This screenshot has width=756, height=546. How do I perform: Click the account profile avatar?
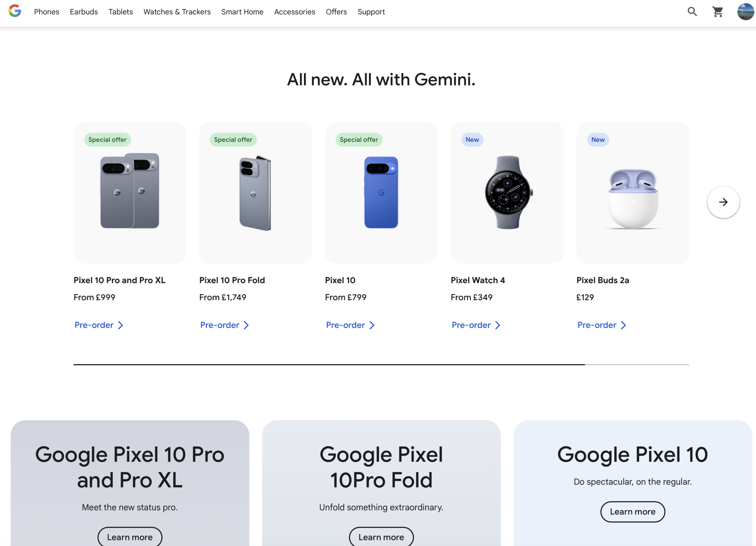point(745,12)
